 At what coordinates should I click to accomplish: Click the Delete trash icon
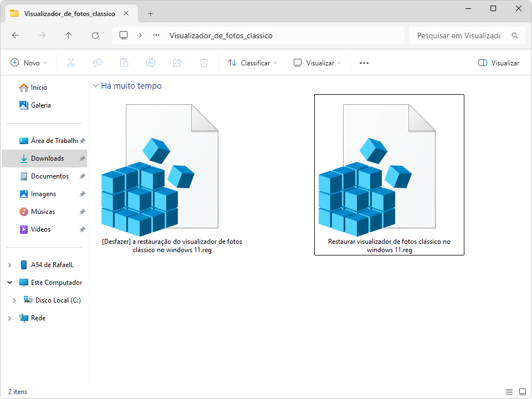click(x=204, y=63)
